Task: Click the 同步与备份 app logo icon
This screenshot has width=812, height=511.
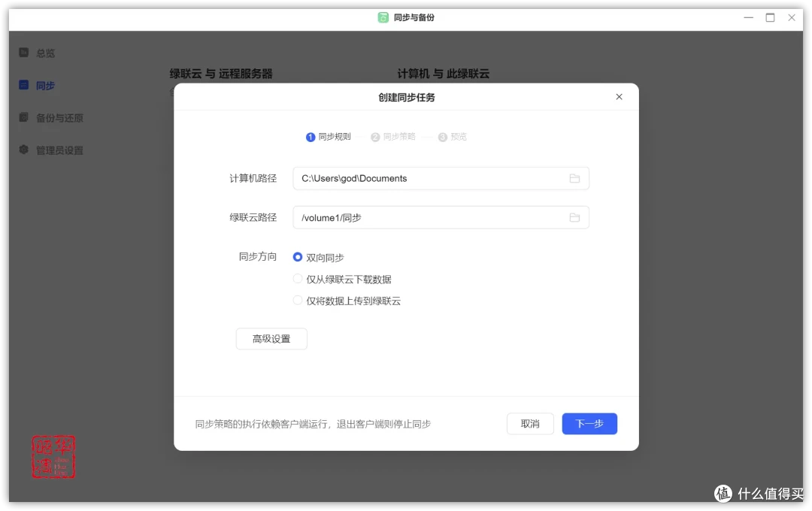Action: pos(383,17)
